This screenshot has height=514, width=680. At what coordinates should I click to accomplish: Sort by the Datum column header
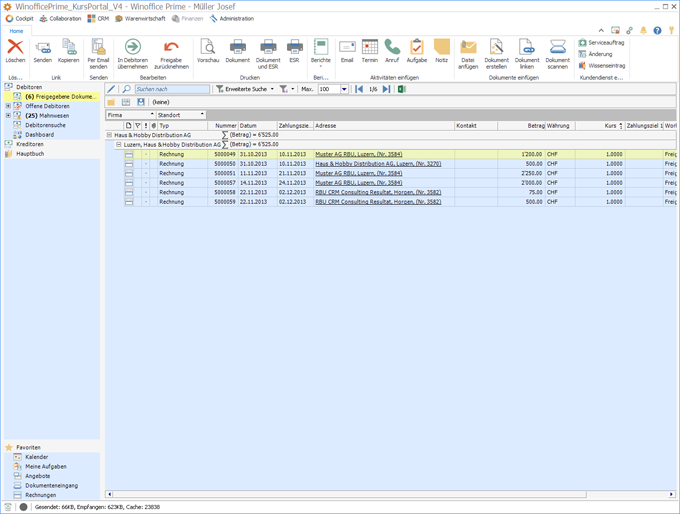tap(258, 125)
